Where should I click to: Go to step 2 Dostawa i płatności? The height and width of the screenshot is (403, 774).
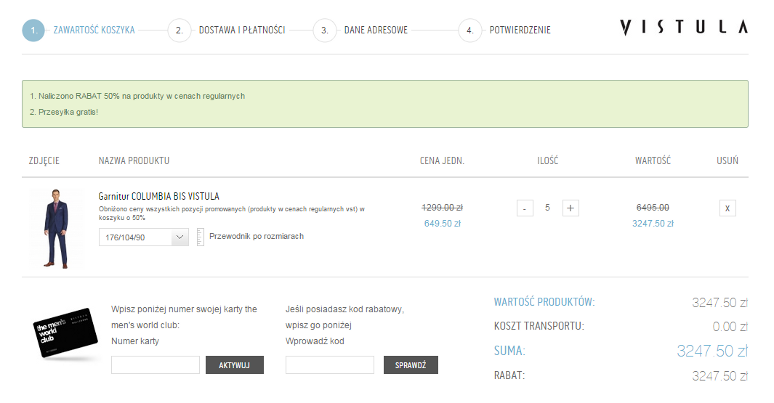(242, 30)
